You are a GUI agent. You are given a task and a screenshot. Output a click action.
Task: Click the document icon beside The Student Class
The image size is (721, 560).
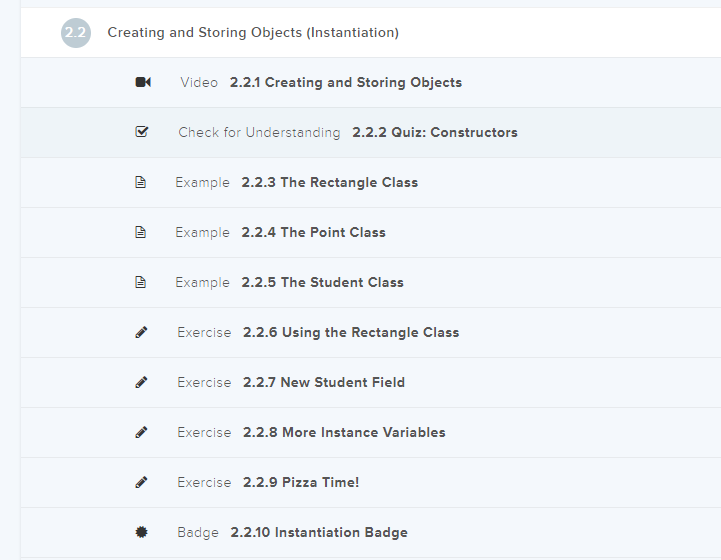pos(141,282)
